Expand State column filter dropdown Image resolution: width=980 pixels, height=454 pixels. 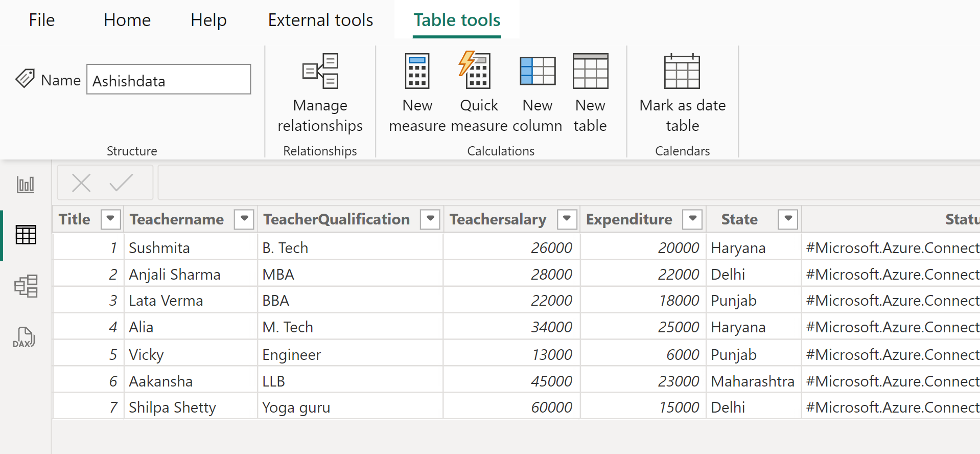(788, 219)
